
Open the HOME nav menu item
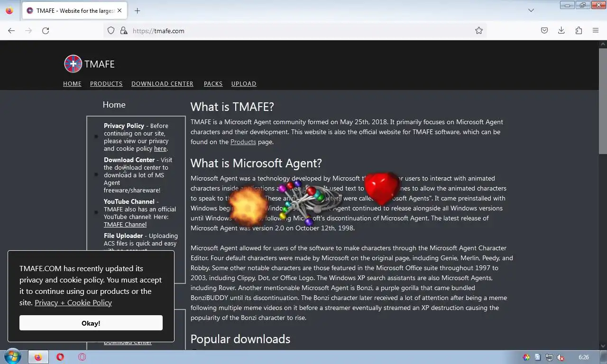tap(72, 84)
